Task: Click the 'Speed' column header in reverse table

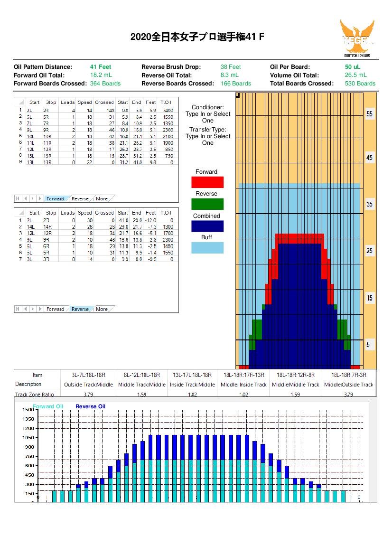Action: click(85, 213)
